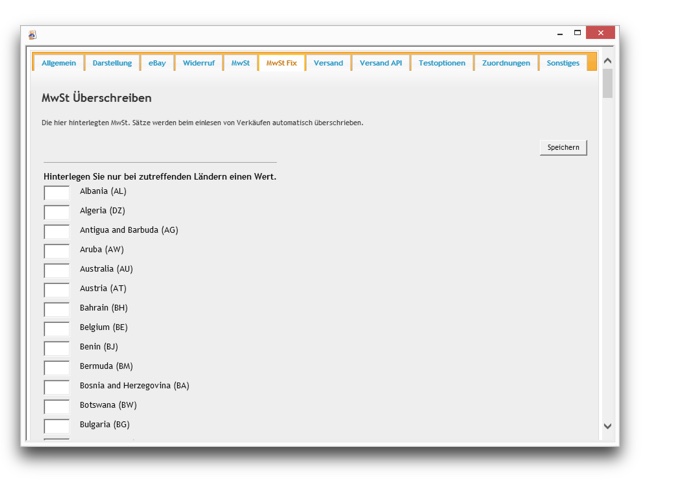Click the Bosnia and Herzegovina (BA) label
Screen dimensions: 686x489
pos(134,386)
